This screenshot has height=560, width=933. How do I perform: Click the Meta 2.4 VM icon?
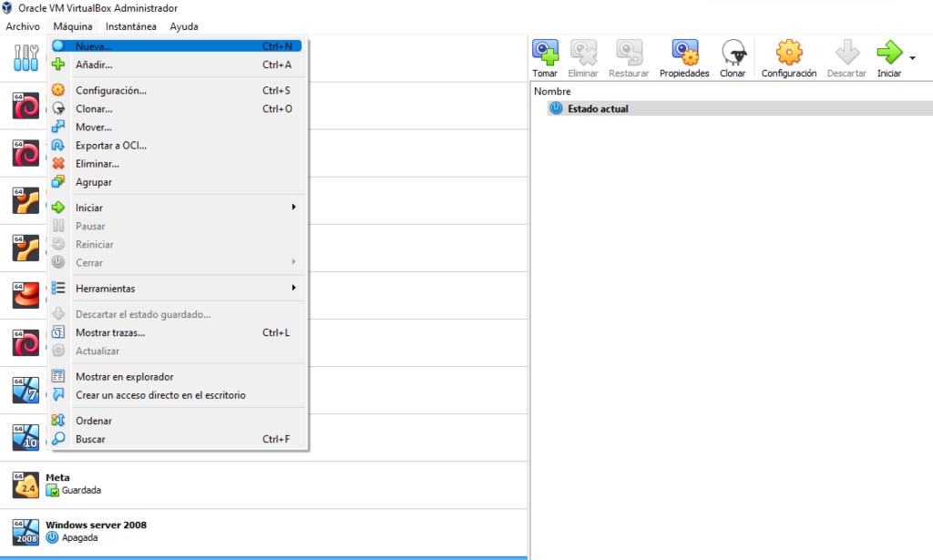tap(26, 485)
